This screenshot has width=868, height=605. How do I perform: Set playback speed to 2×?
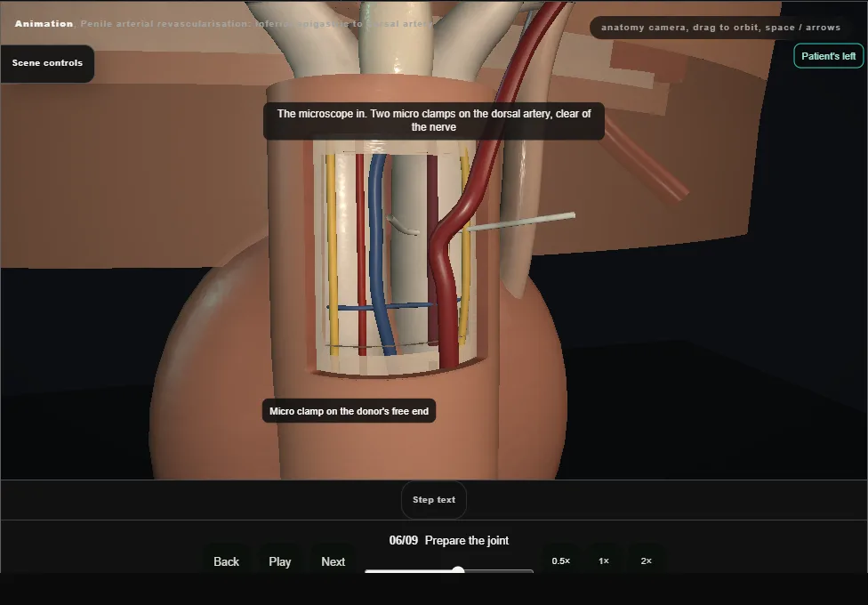646,561
